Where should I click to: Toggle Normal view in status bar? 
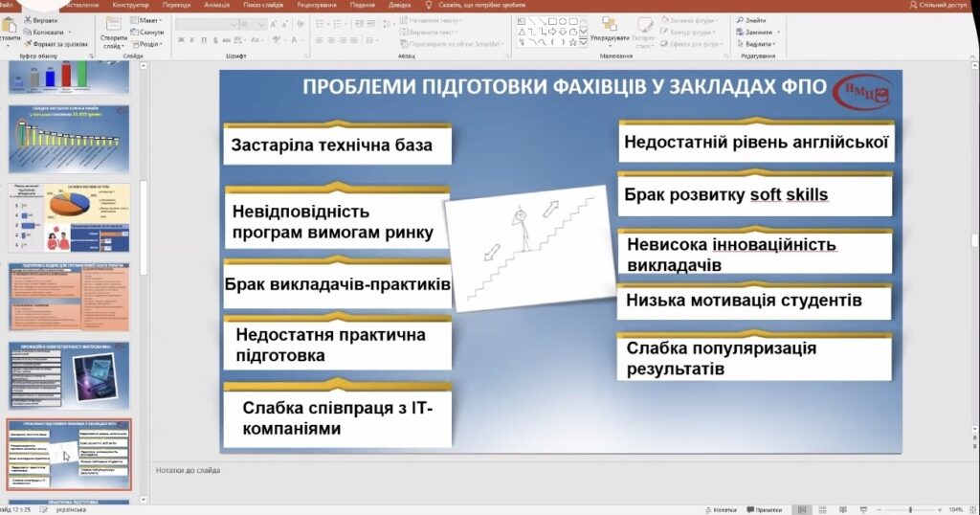coord(802,509)
